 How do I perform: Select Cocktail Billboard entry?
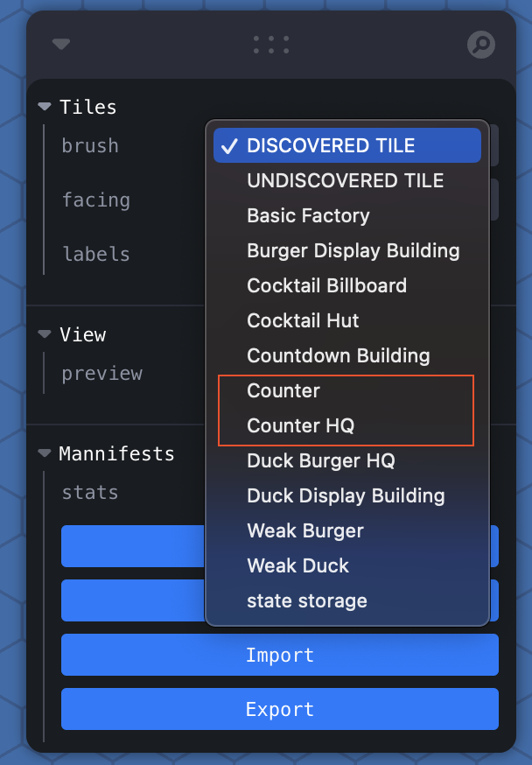[x=326, y=285]
